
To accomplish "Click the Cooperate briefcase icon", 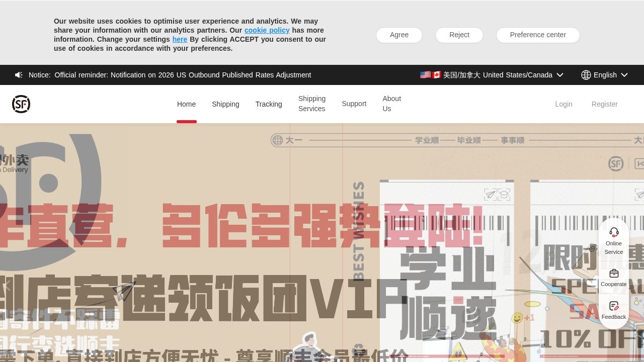I will click(x=613, y=273).
